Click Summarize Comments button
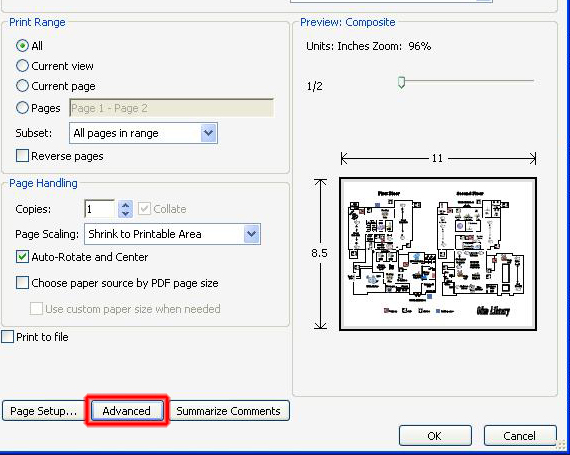 tap(229, 411)
